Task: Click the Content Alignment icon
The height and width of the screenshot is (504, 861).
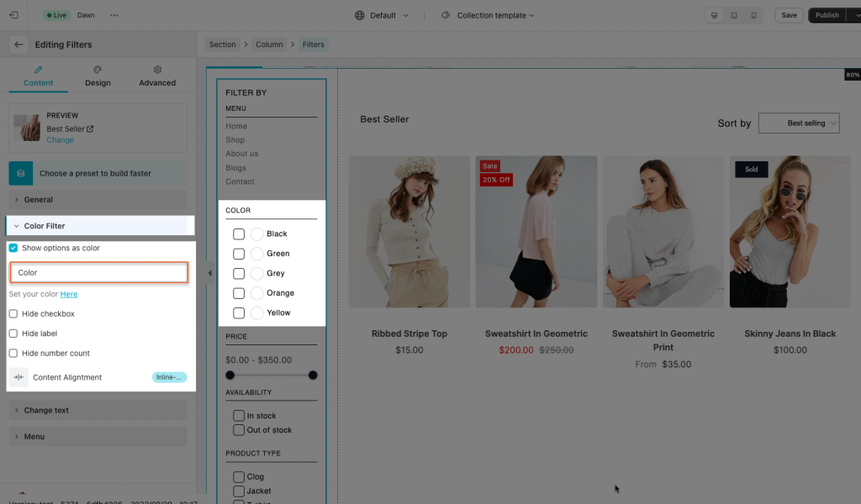Action: point(18,377)
